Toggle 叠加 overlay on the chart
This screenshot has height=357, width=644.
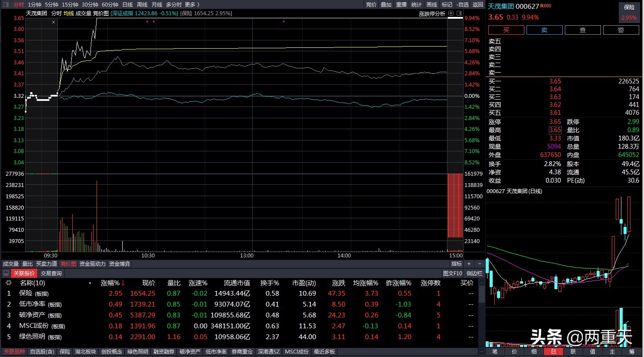386,5
